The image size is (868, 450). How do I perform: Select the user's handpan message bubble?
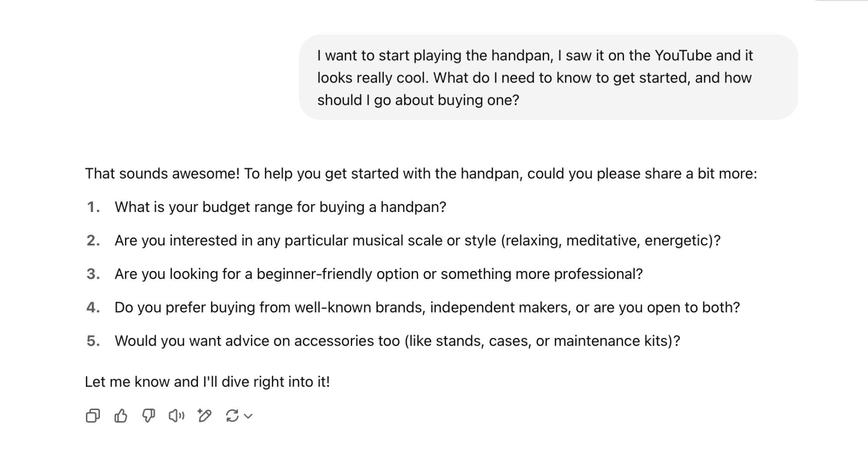(548, 77)
